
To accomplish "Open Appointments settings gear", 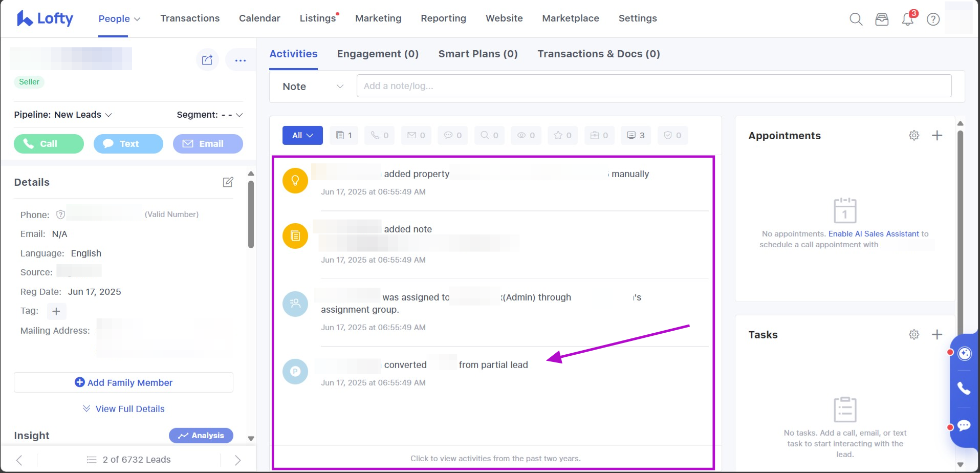I will [x=914, y=136].
